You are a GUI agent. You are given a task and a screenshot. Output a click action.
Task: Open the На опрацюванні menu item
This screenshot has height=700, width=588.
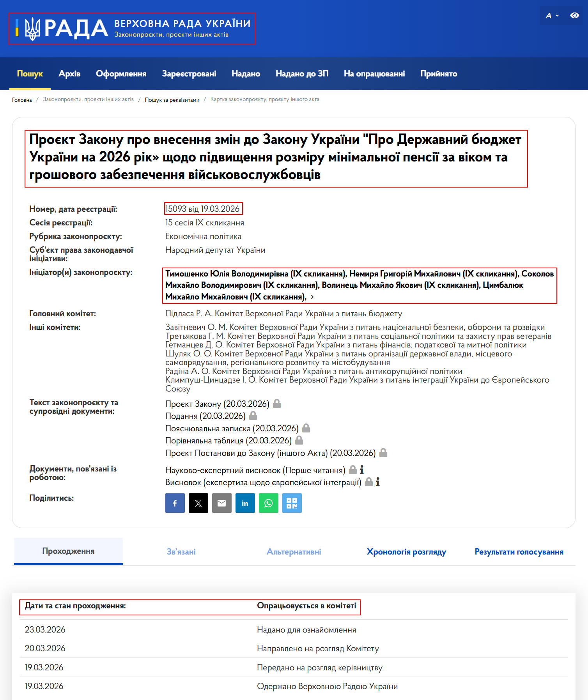(x=374, y=74)
